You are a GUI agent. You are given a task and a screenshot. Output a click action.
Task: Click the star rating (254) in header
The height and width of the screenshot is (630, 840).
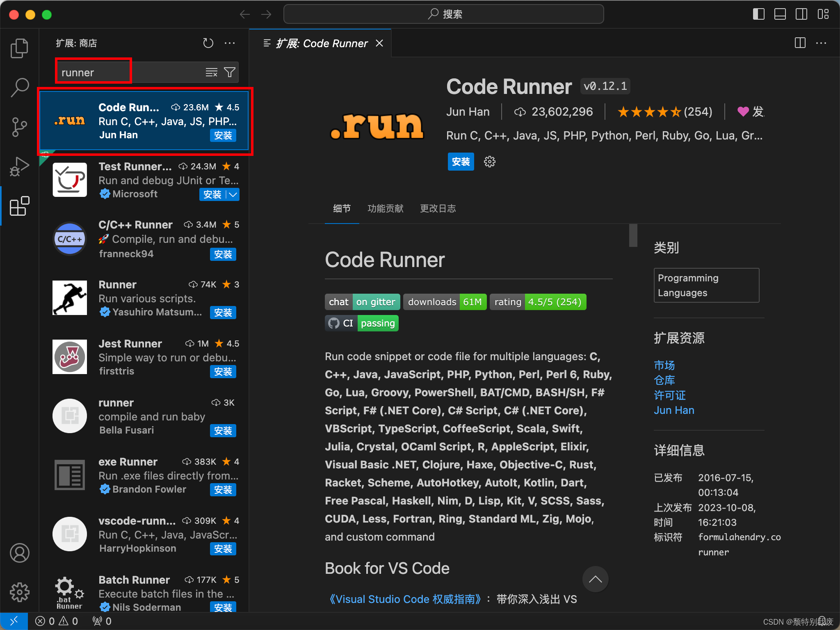point(665,112)
